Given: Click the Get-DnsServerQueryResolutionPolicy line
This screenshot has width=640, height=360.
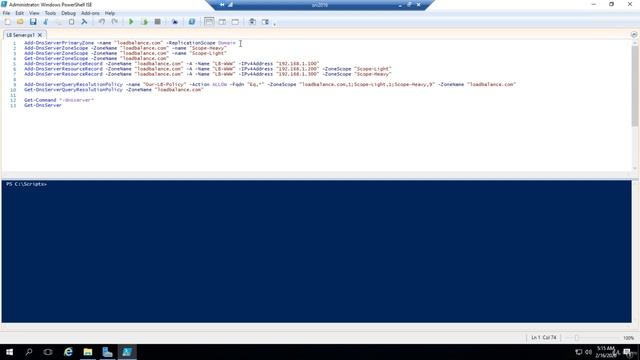Looking at the screenshot, I should [x=113, y=90].
